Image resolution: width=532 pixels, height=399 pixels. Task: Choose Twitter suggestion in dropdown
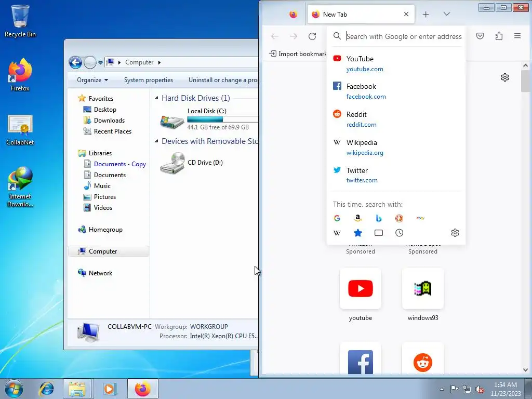tap(396, 175)
